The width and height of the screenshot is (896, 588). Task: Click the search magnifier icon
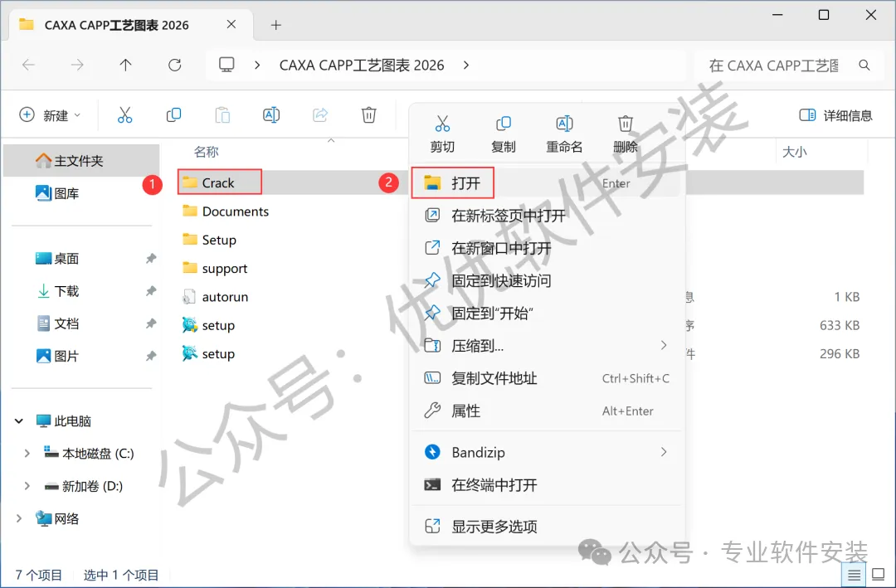(864, 66)
